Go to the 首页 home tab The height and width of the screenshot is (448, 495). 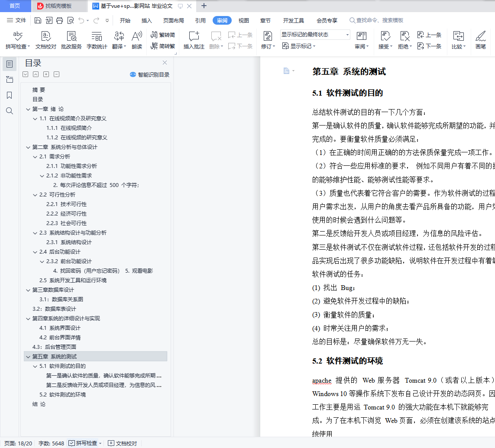point(15,6)
